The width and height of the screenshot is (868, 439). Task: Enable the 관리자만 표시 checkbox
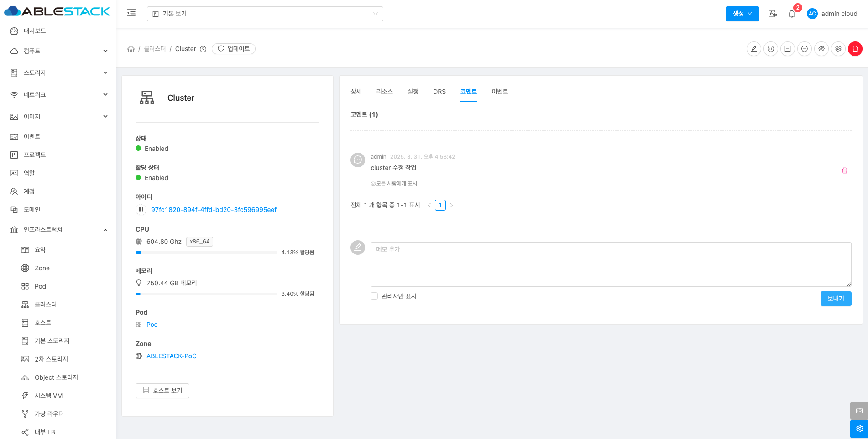tap(374, 296)
